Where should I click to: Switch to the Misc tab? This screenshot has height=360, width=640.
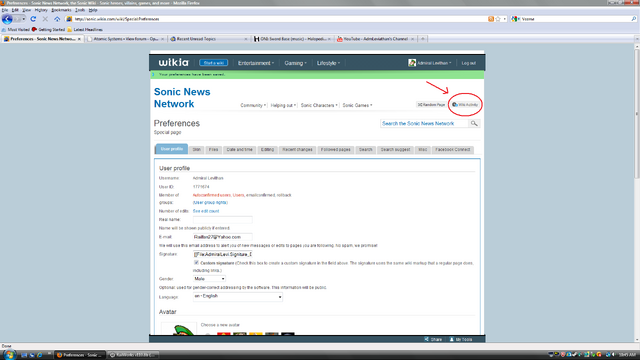(x=422, y=149)
